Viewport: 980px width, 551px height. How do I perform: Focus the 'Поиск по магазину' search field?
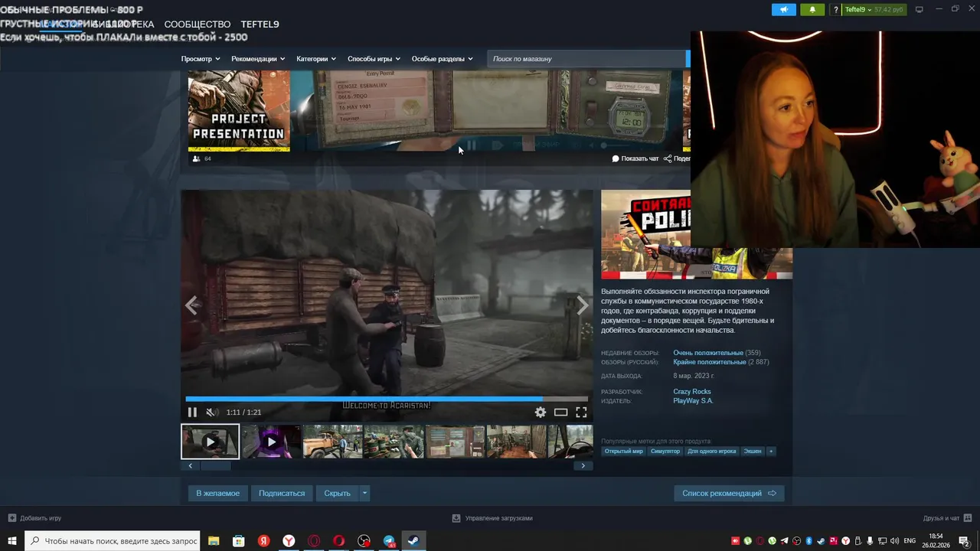pos(586,59)
